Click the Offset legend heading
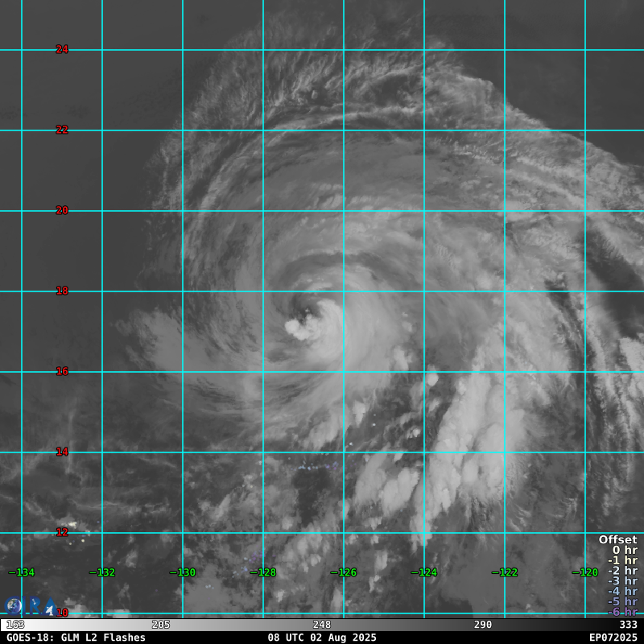644x644 pixels. click(x=617, y=540)
